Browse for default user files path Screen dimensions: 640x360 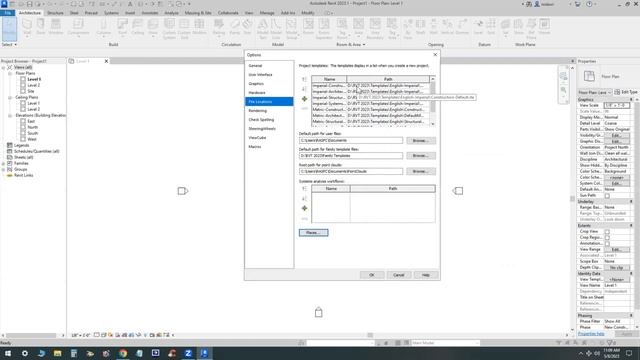click(420, 140)
